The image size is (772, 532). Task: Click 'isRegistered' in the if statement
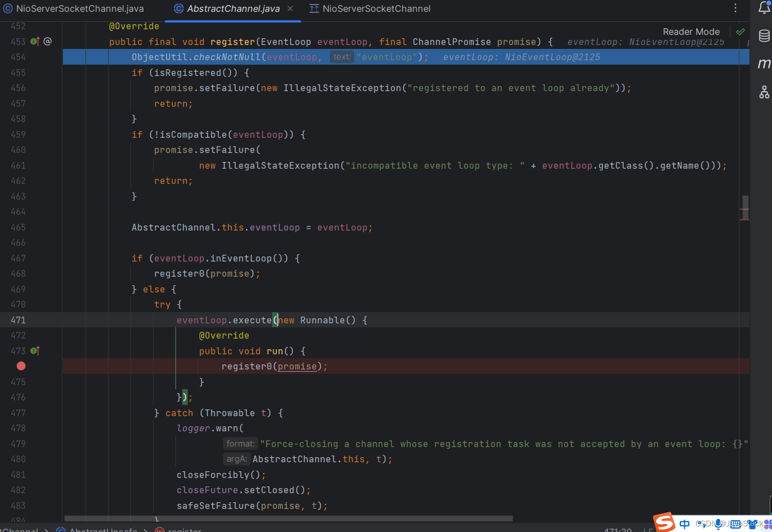tap(188, 73)
